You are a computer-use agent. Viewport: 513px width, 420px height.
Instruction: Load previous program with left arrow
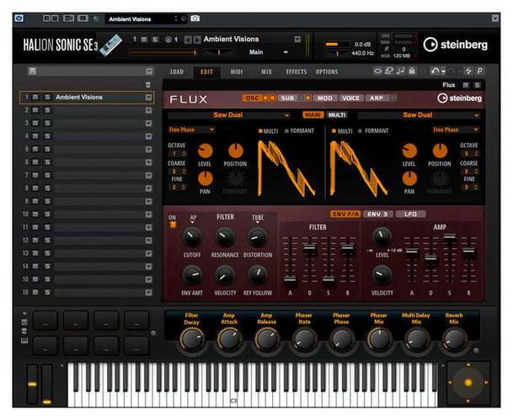pos(188,40)
